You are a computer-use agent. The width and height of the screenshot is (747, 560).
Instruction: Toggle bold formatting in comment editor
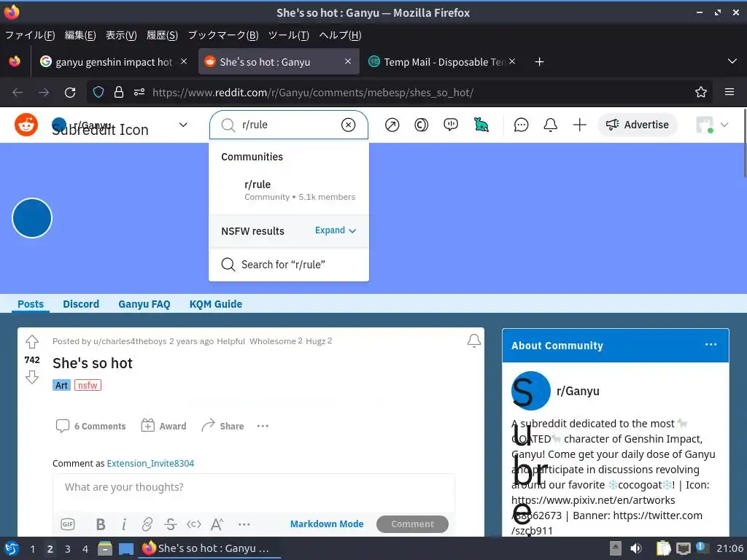point(101,524)
